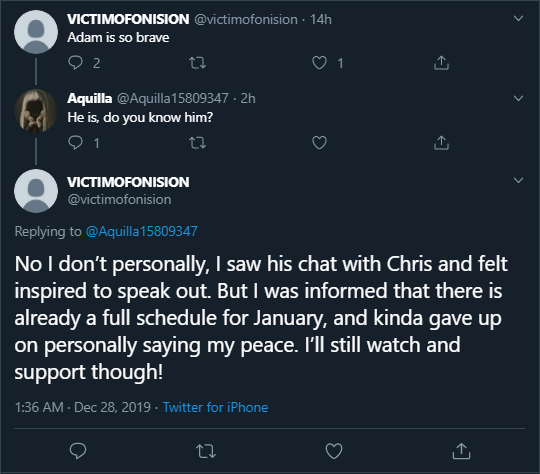540x474 pixels.
Task: Reply to Aquilla's 'do you know him?' tweet
Action: pyautogui.click(x=75, y=143)
